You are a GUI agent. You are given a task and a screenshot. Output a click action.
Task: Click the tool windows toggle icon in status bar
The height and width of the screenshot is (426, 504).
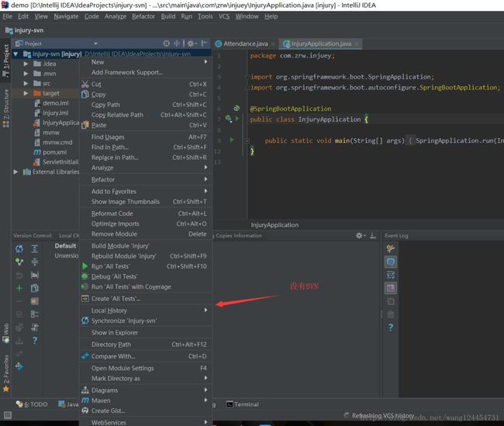click(x=8, y=415)
